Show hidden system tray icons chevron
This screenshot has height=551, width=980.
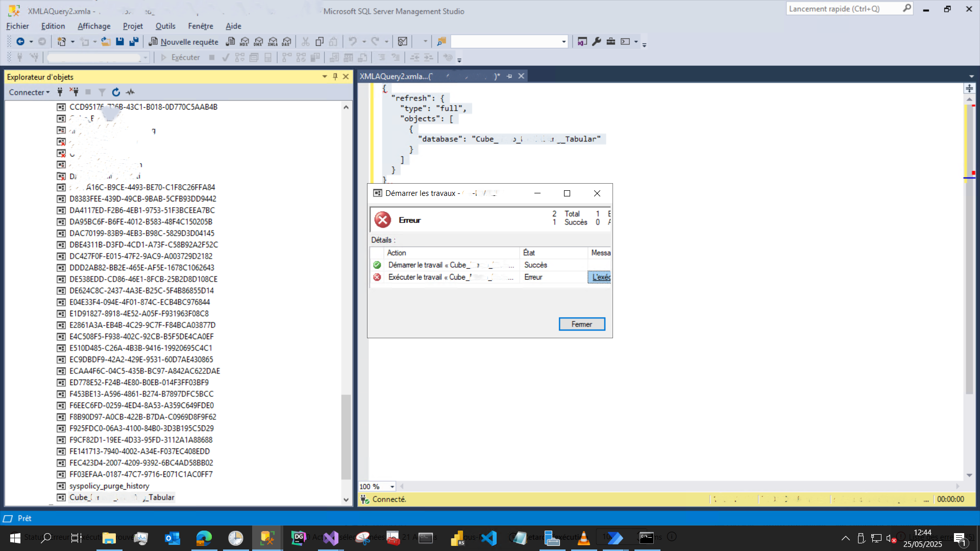(846, 538)
